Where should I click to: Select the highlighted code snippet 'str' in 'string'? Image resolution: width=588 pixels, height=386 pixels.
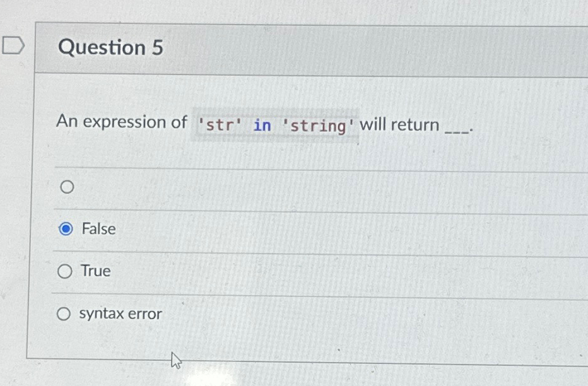pos(274,124)
